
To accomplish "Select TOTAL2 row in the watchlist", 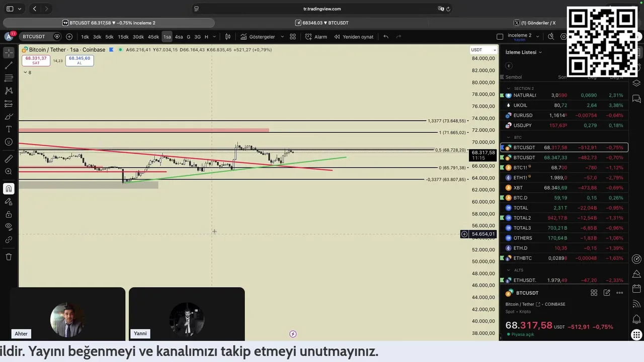I will tap(563, 218).
